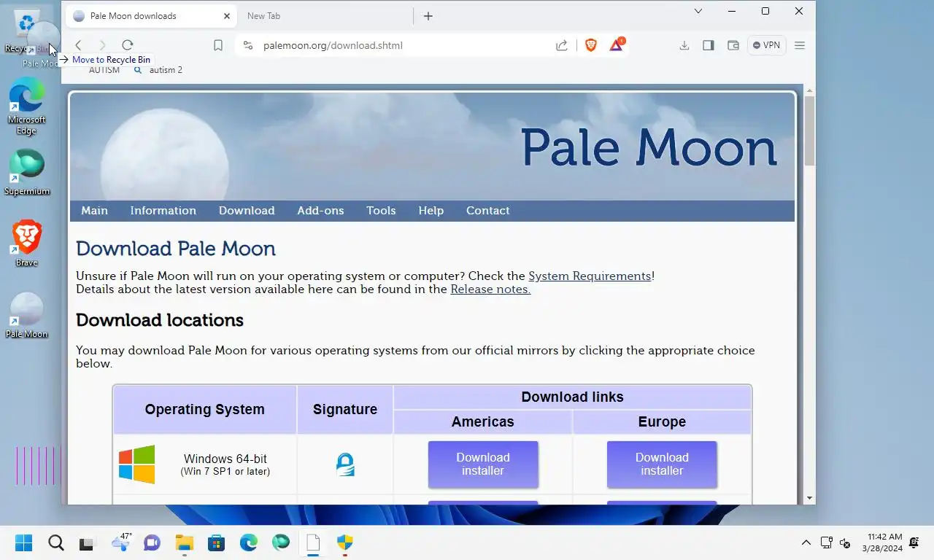Open the 'autism 2' bookmark
This screenshot has height=560, width=934.
click(158, 70)
